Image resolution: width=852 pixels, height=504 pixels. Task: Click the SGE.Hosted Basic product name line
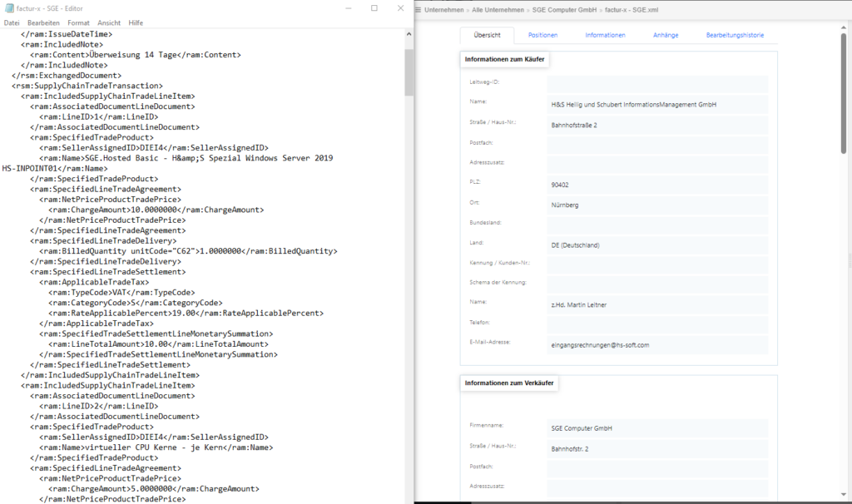186,157
